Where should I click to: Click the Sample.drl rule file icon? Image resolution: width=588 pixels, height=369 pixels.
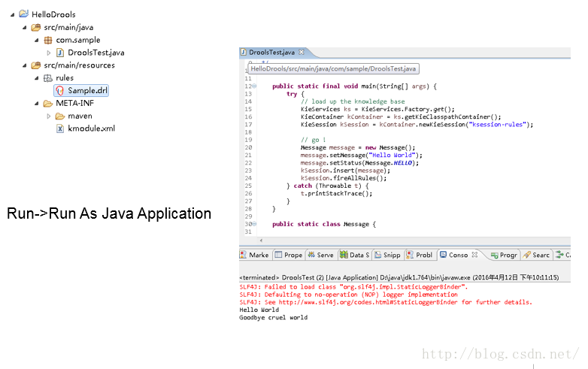click(59, 91)
